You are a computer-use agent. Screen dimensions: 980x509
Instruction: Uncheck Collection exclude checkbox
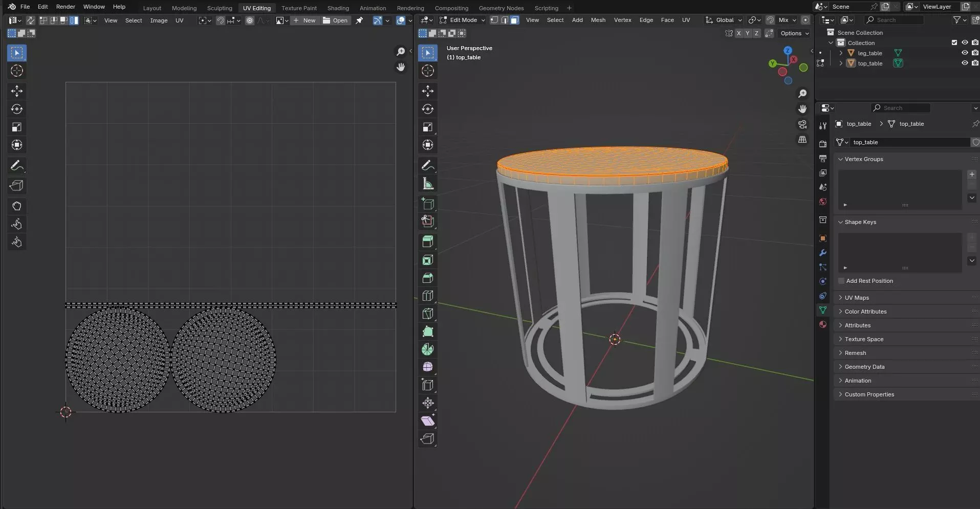[x=954, y=42]
